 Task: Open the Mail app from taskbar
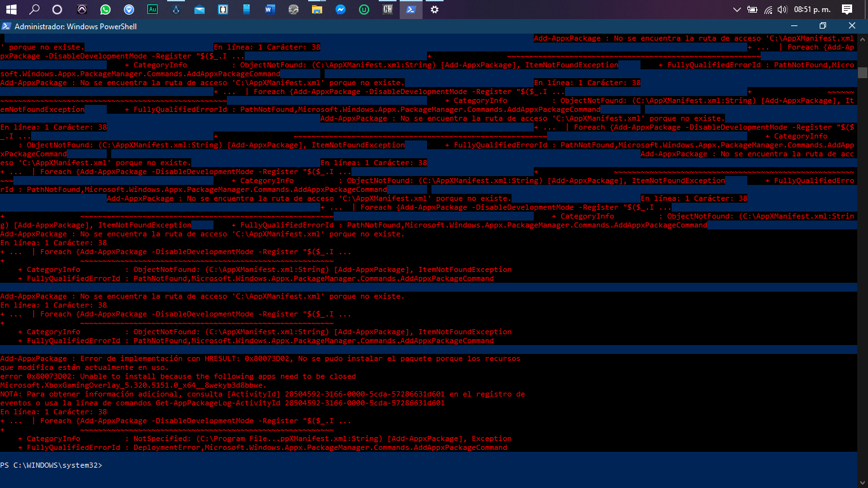[x=200, y=10]
